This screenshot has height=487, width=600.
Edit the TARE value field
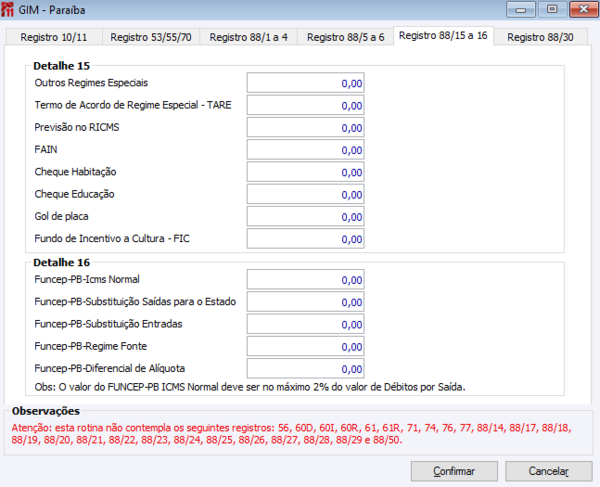tap(305, 105)
